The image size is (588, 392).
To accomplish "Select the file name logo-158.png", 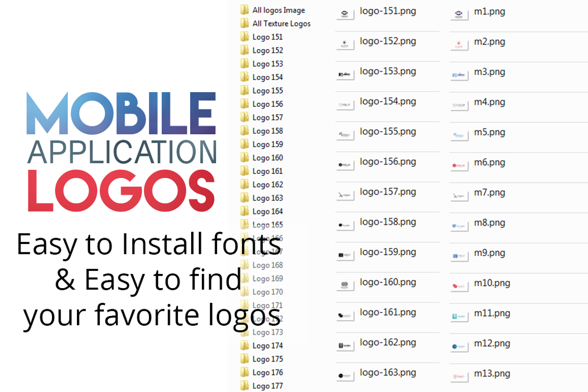I will pyautogui.click(x=388, y=222).
